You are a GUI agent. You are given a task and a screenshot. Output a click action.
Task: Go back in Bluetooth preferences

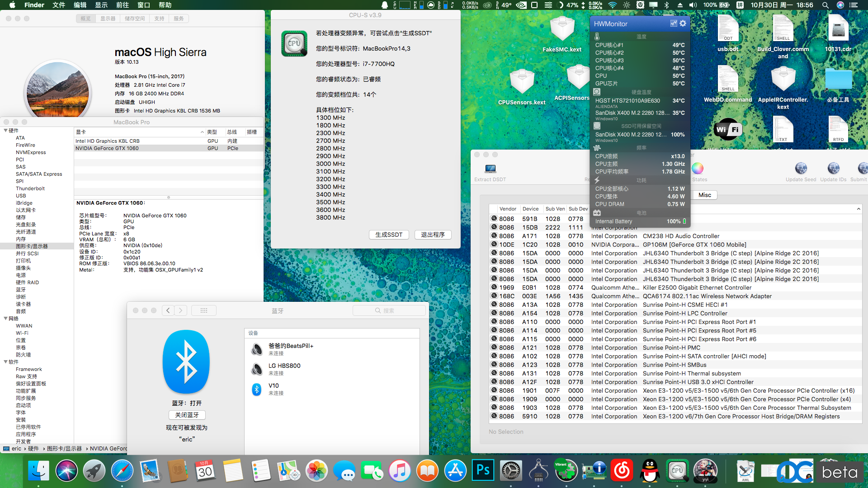click(x=168, y=310)
